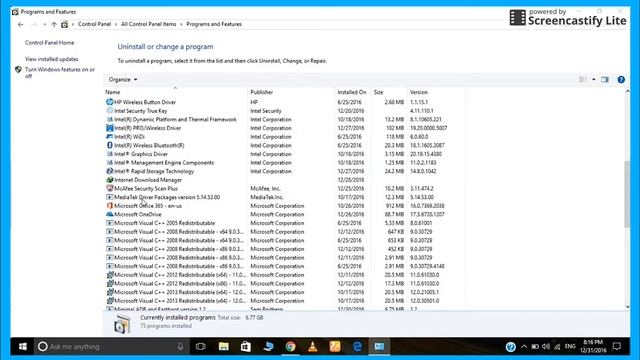Sort by the Version column header
Image resolution: width=640 pixels, height=360 pixels.
coord(419,92)
